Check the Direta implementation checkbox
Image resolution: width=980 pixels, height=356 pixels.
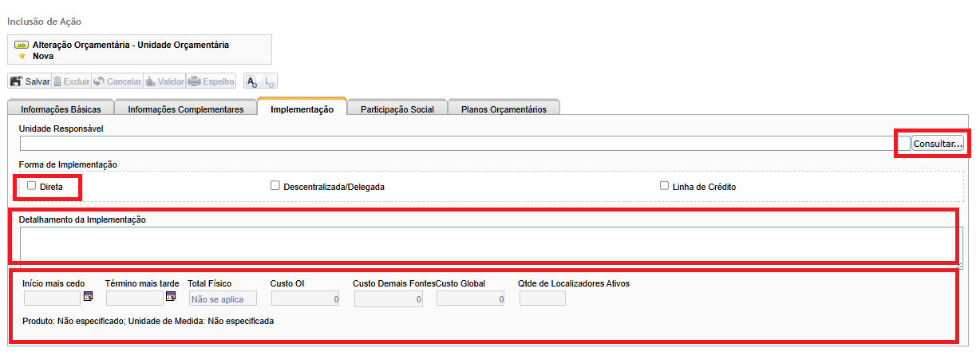point(32,185)
